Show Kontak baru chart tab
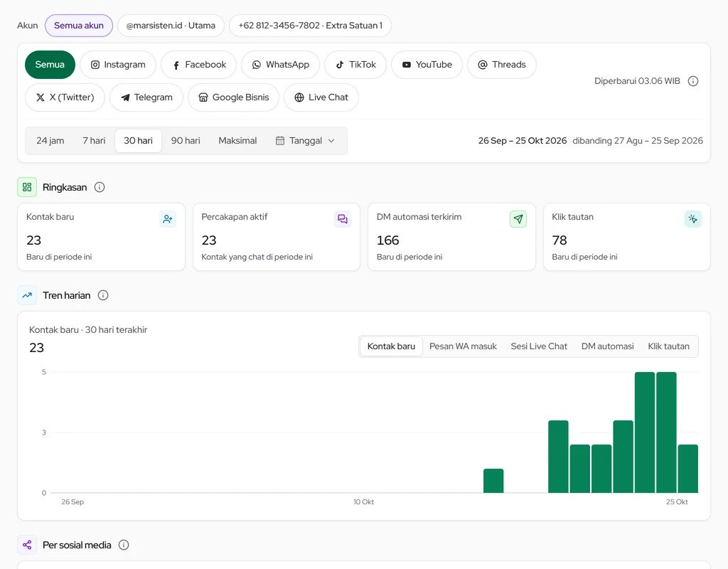Viewport: 728px width, 569px height. 392,346
